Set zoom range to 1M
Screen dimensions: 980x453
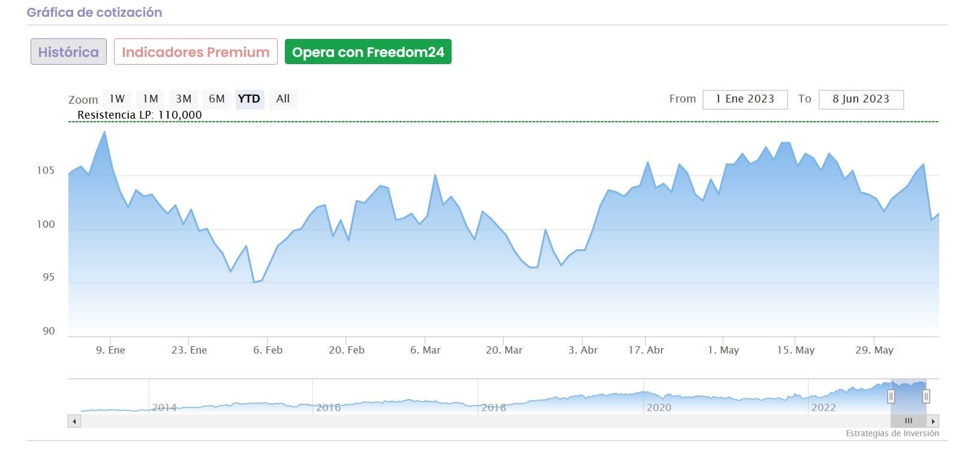pos(150,99)
